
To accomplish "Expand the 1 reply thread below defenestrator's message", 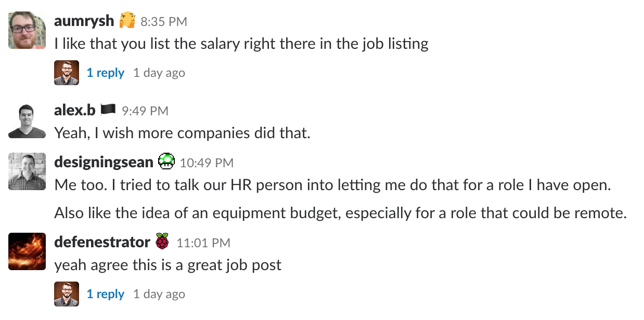I will (x=105, y=294).
